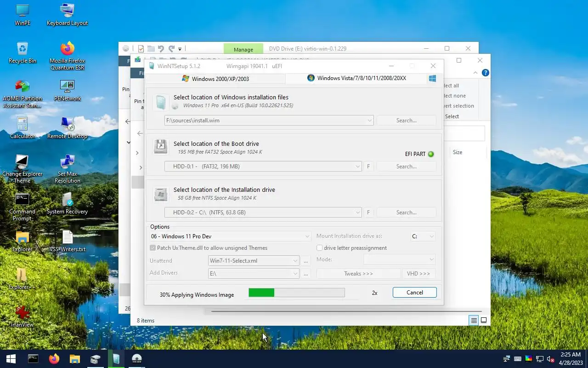Open the HDD-0:1 boot drive dropdown

pos(358,167)
